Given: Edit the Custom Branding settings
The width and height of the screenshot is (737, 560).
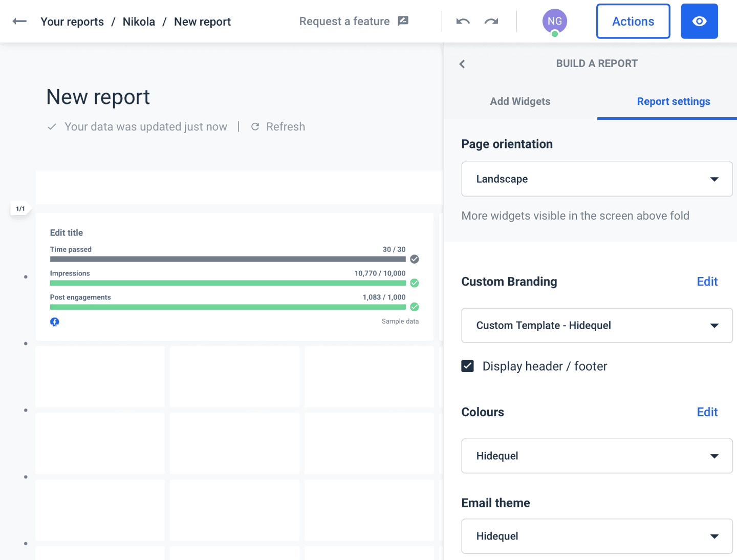Looking at the screenshot, I should point(707,281).
